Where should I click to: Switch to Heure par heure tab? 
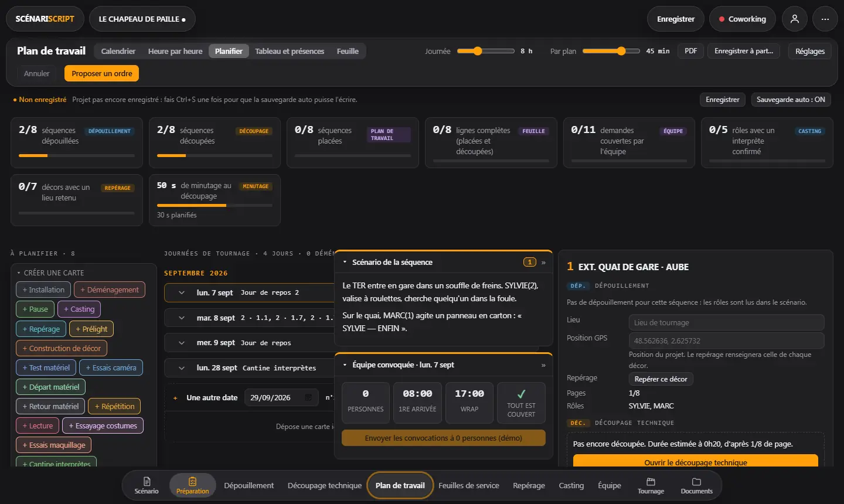tap(175, 51)
